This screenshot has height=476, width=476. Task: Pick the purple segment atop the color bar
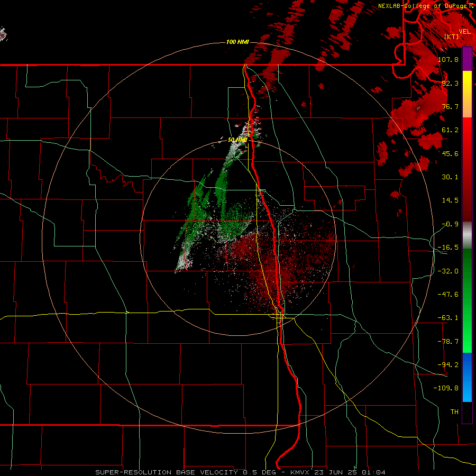(467, 59)
